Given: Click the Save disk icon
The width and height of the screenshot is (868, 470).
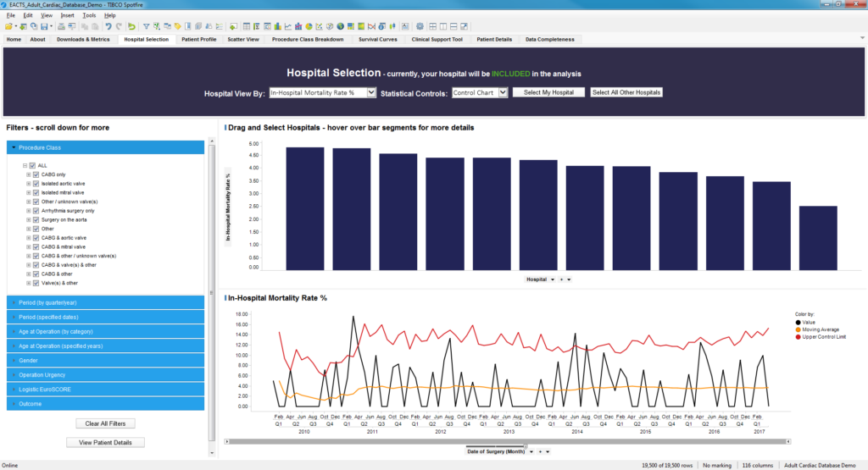Looking at the screenshot, I should point(42,26).
